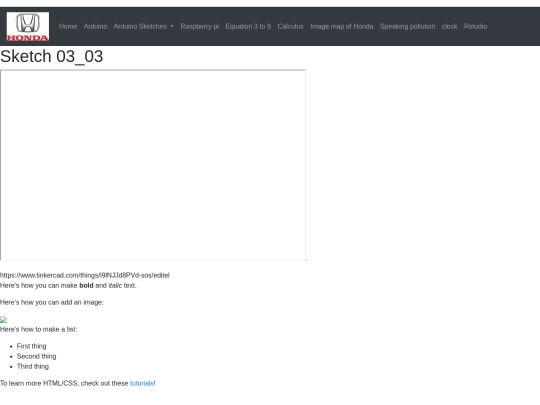Click the "First thing" list item
Image resolution: width=540 pixels, height=405 pixels.
[x=31, y=346]
